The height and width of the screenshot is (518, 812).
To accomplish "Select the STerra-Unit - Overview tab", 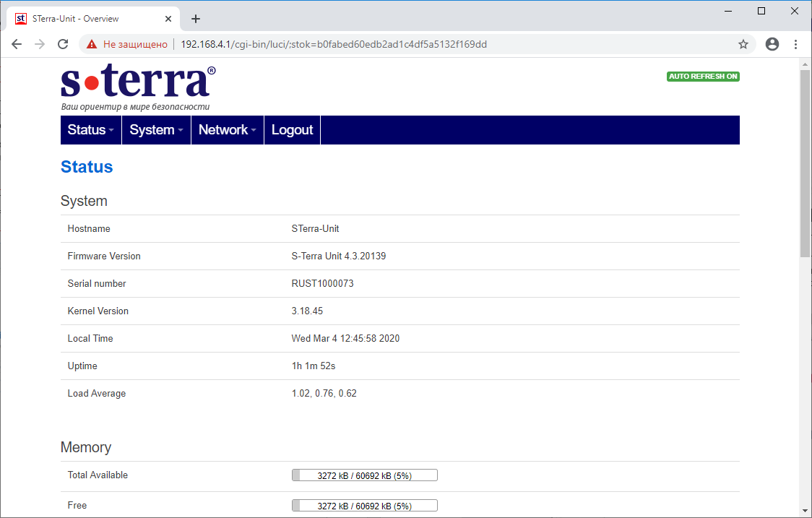I will 93,19.
